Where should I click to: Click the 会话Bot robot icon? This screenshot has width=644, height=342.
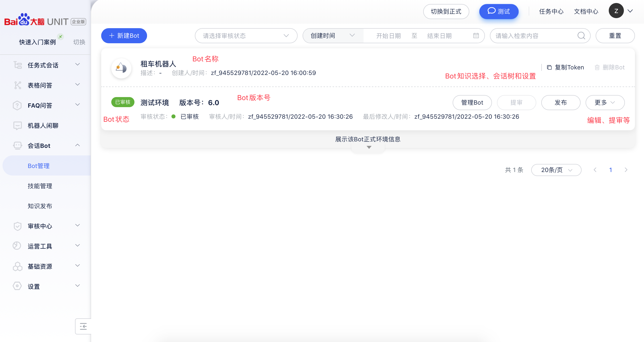click(x=18, y=146)
